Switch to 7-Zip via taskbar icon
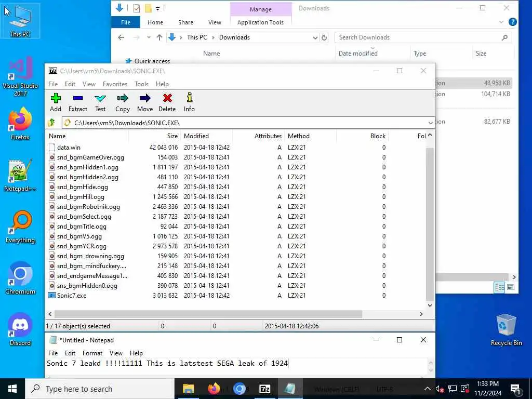Viewport: 532px width, 399px height. pos(264,389)
